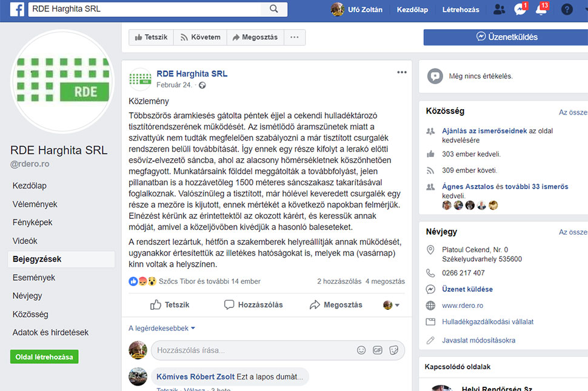
Task: Open the notifications bell icon
Action: pos(541,10)
